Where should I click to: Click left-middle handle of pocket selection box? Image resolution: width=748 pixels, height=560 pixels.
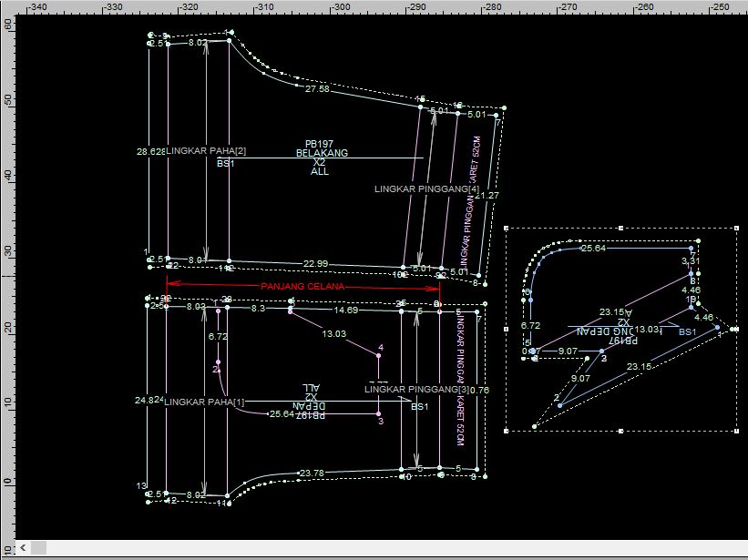pos(506,329)
